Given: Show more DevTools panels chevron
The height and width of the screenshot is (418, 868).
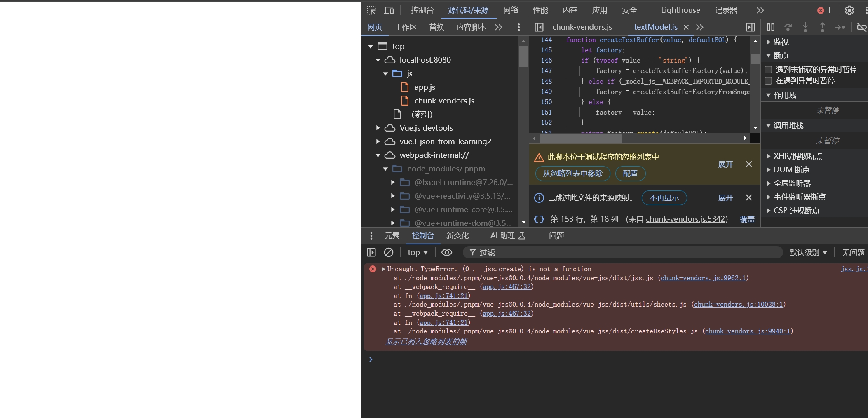Looking at the screenshot, I should click(760, 10).
